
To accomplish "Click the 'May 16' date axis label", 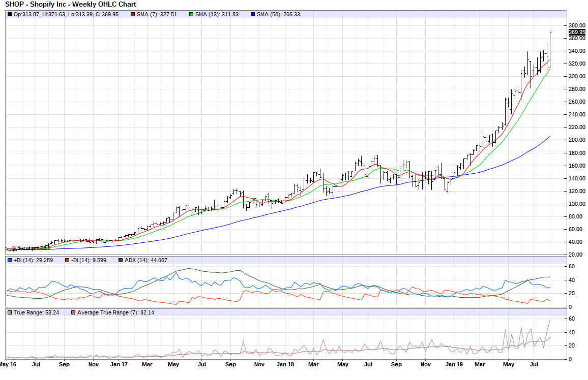I will (8, 364).
